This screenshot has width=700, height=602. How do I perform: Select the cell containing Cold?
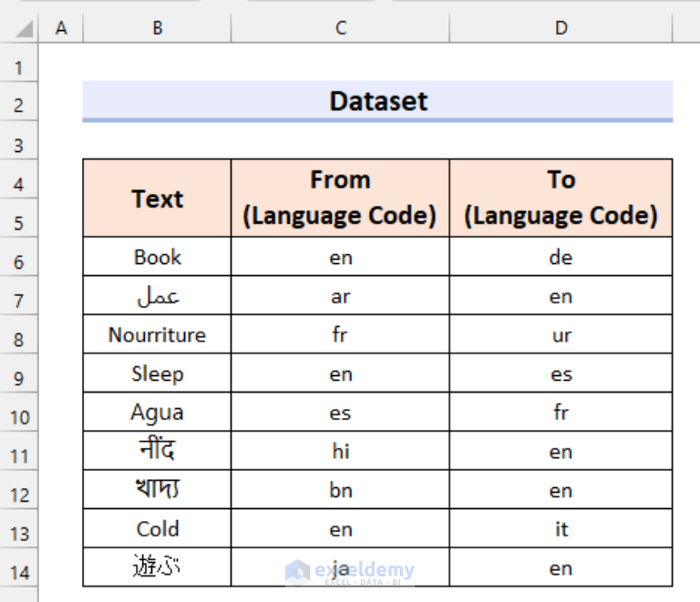(157, 528)
